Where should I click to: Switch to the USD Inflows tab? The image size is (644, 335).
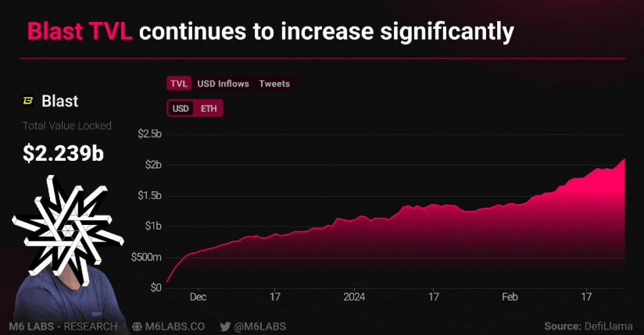(223, 84)
